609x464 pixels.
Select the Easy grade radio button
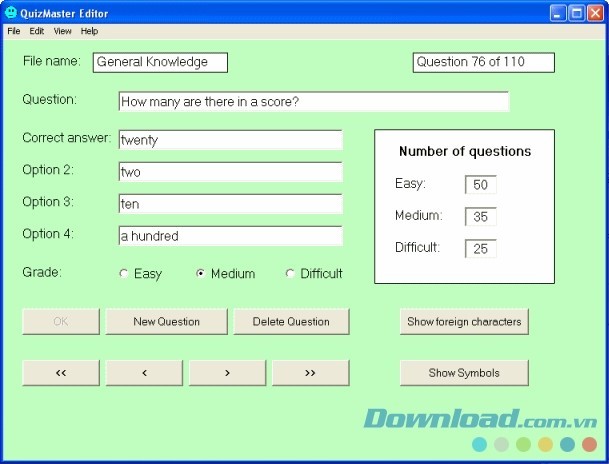click(x=124, y=274)
